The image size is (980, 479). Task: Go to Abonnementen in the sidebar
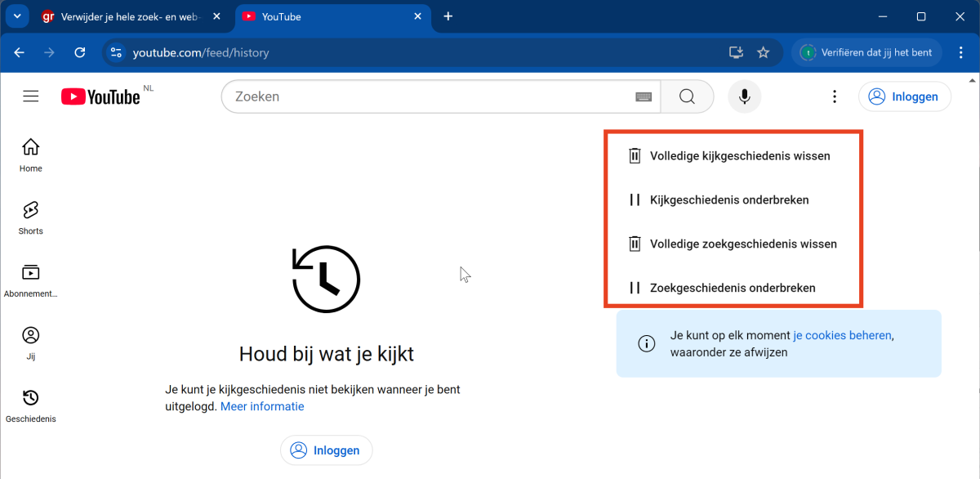point(30,280)
